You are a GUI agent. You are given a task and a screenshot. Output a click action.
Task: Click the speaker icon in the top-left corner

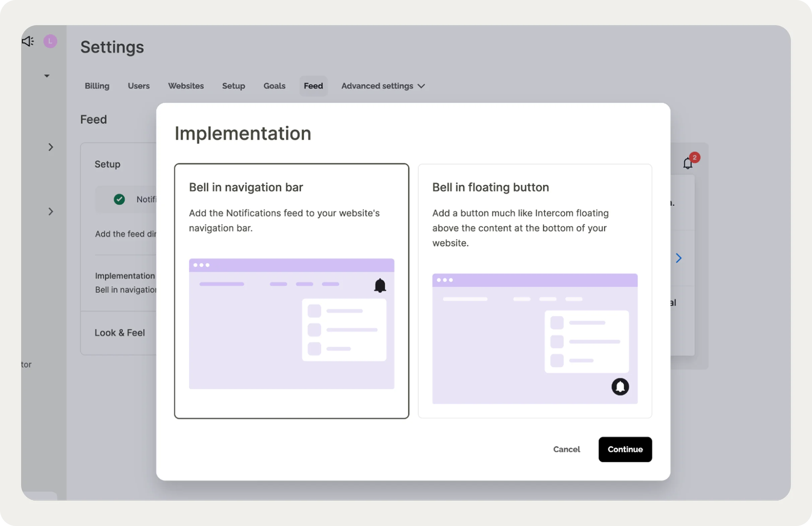pos(27,41)
